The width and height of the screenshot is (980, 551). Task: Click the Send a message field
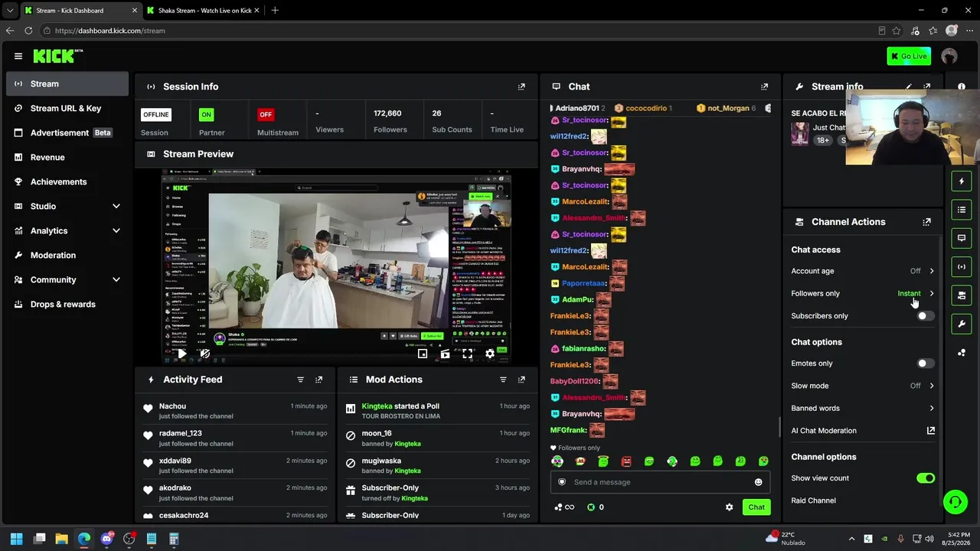(659, 482)
